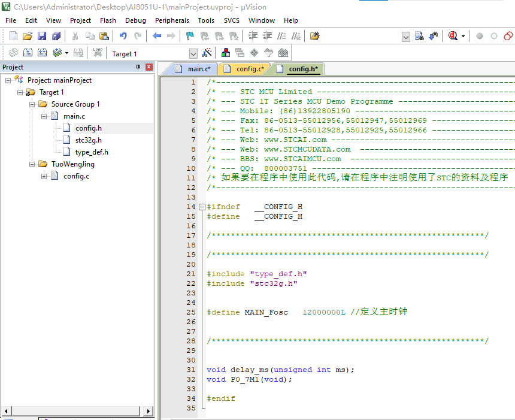Click the Translate current file icon

point(13,52)
